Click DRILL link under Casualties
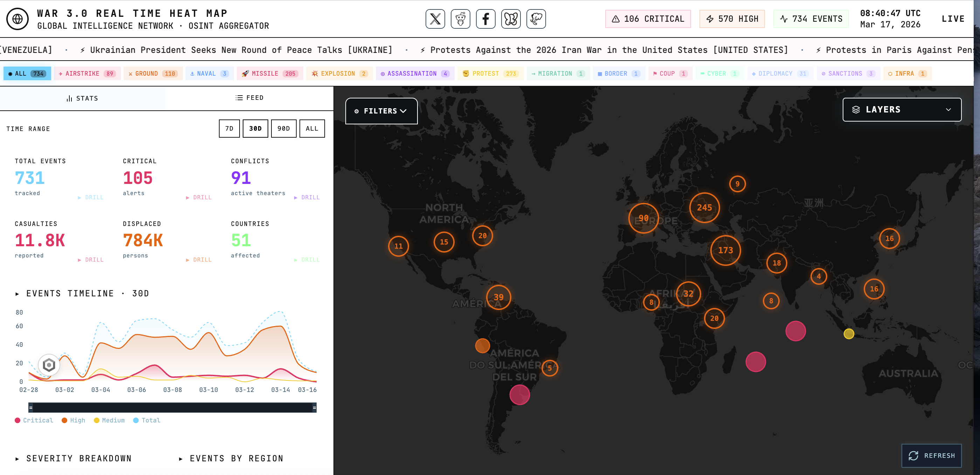This screenshot has width=980, height=475. point(91,260)
